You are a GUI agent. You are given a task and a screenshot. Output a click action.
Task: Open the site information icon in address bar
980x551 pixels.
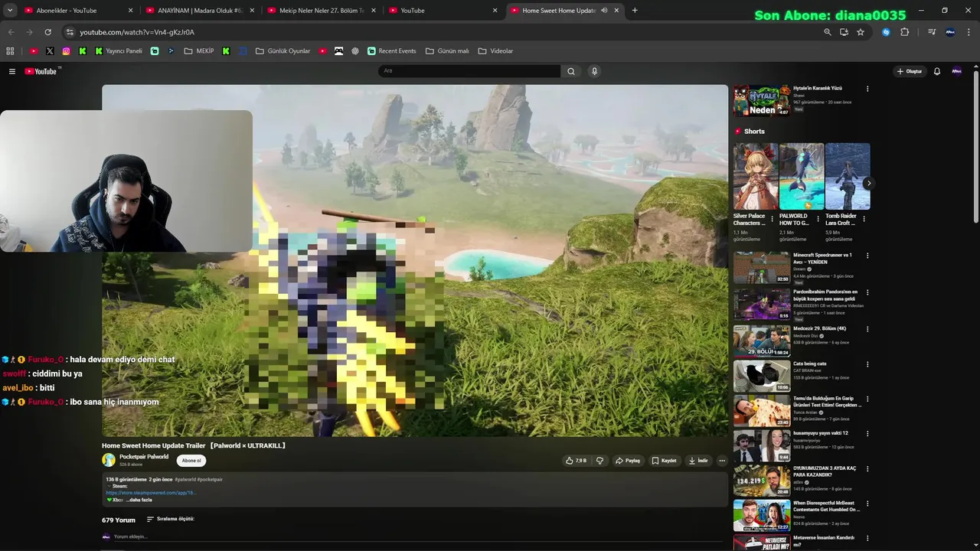[x=70, y=32]
